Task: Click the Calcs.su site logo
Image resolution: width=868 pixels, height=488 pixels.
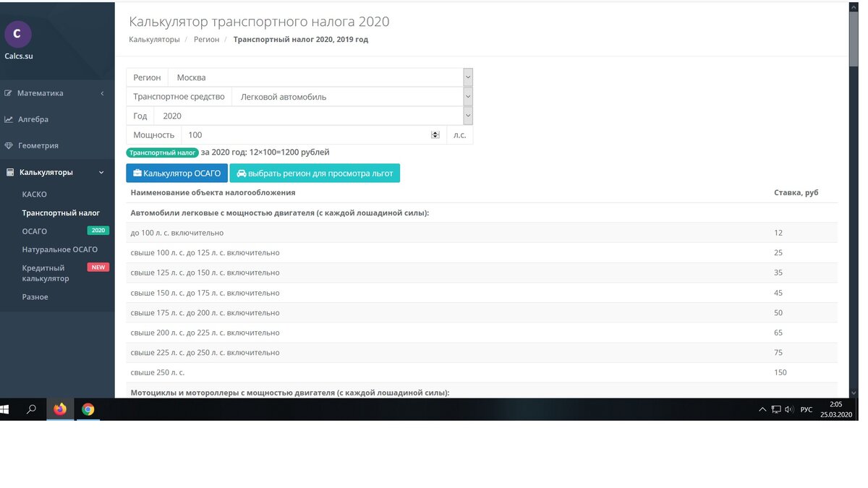Action: (x=18, y=34)
